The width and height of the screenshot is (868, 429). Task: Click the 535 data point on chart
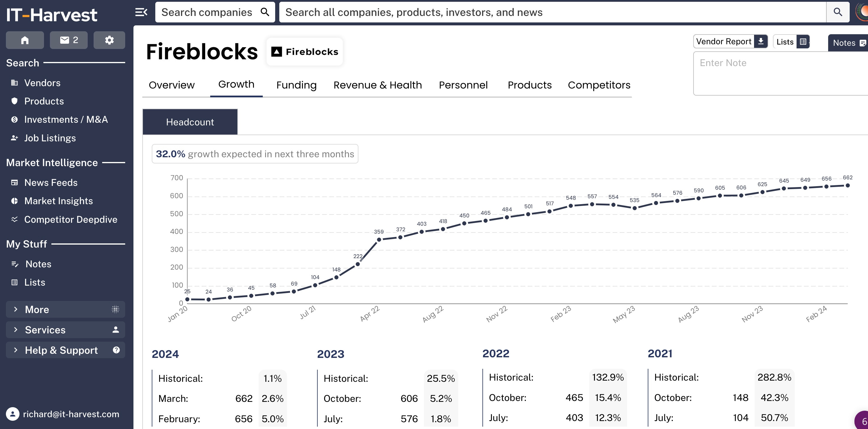634,208
